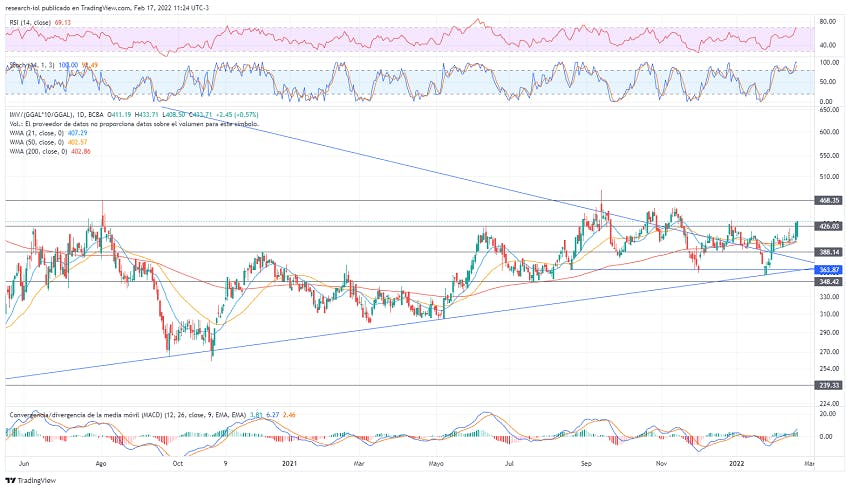Click the blue 363.87 price label

(829, 270)
